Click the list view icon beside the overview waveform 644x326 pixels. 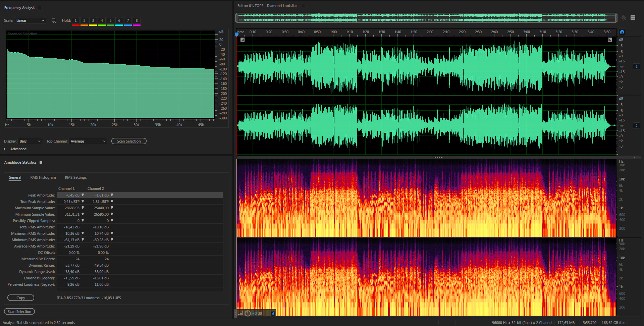(x=633, y=18)
